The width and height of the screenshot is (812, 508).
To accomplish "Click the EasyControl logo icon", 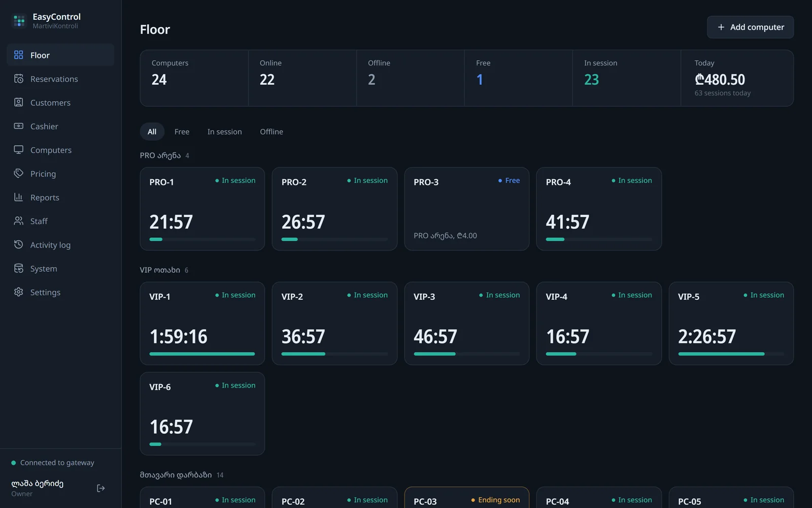I will coord(19,21).
